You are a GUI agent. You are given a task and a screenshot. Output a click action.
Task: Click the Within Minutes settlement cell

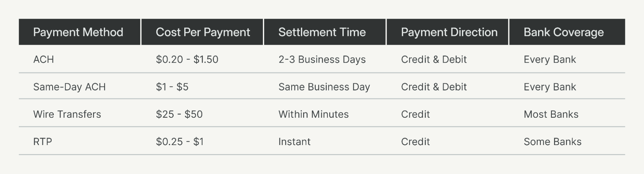click(313, 114)
